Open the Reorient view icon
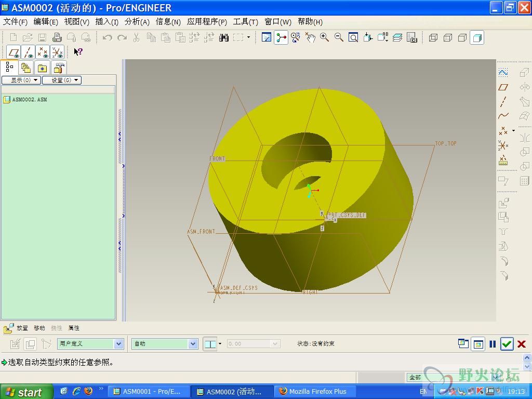The width and height of the screenshot is (532, 399). pyautogui.click(x=368, y=37)
